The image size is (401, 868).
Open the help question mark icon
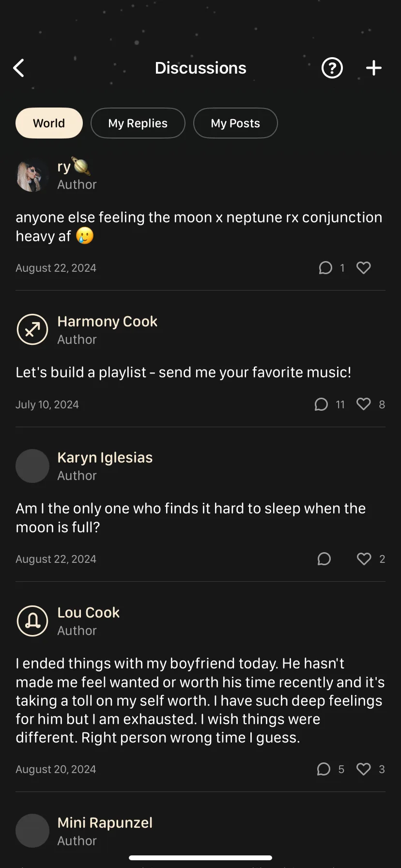pyautogui.click(x=332, y=68)
